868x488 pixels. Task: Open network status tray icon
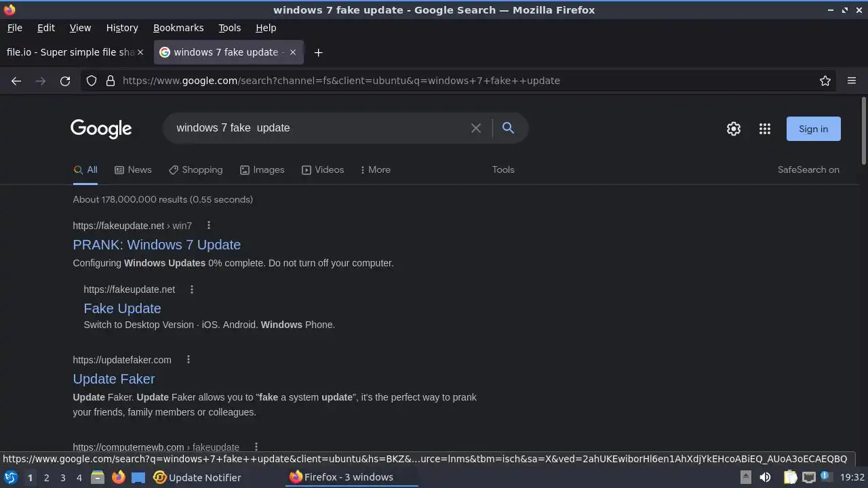[x=808, y=477]
